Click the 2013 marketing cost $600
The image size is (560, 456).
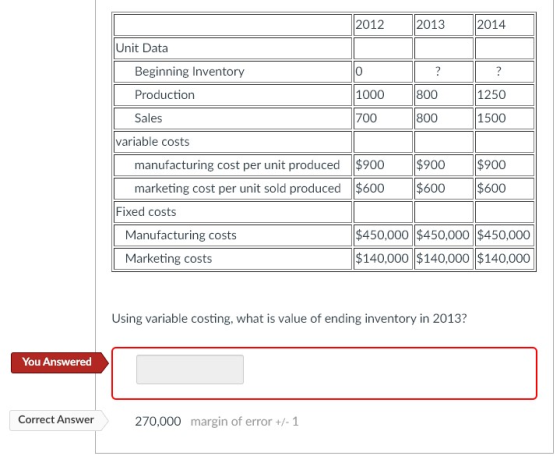430,188
